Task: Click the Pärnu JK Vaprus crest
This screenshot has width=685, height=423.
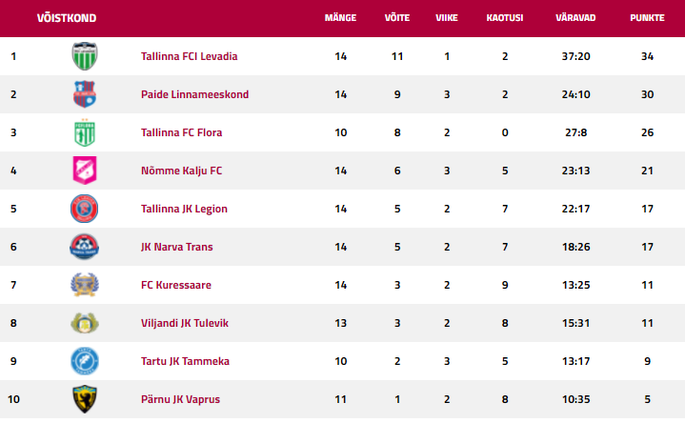Action: [x=85, y=398]
